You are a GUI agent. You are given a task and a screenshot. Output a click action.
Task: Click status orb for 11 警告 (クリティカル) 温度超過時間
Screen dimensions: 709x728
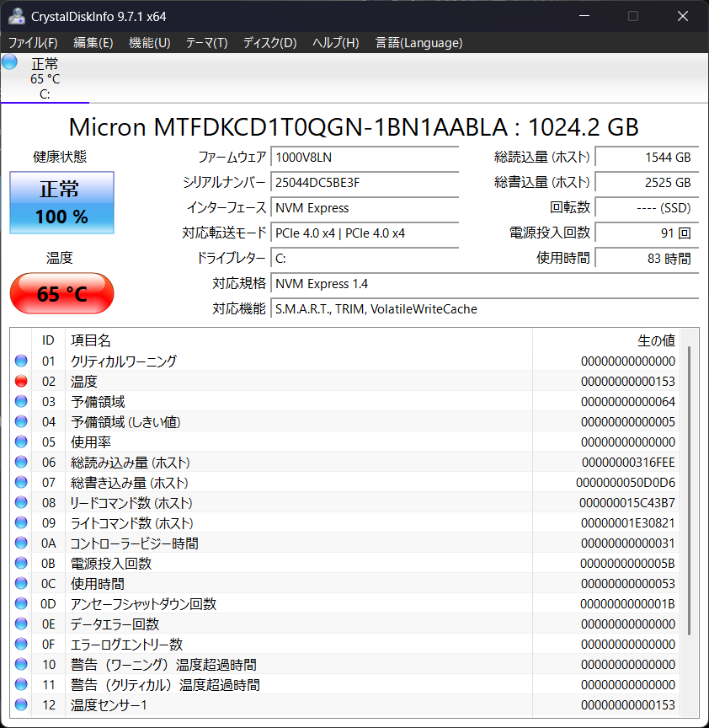(x=21, y=684)
